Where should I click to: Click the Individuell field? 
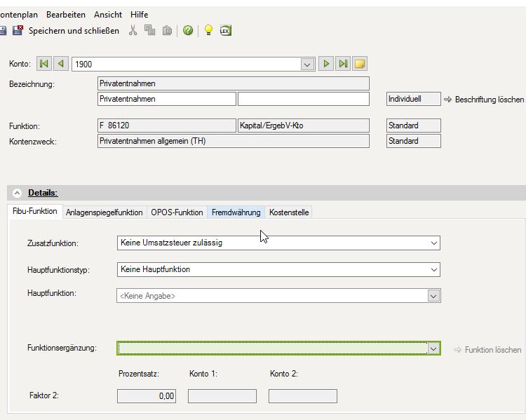pyautogui.click(x=414, y=99)
